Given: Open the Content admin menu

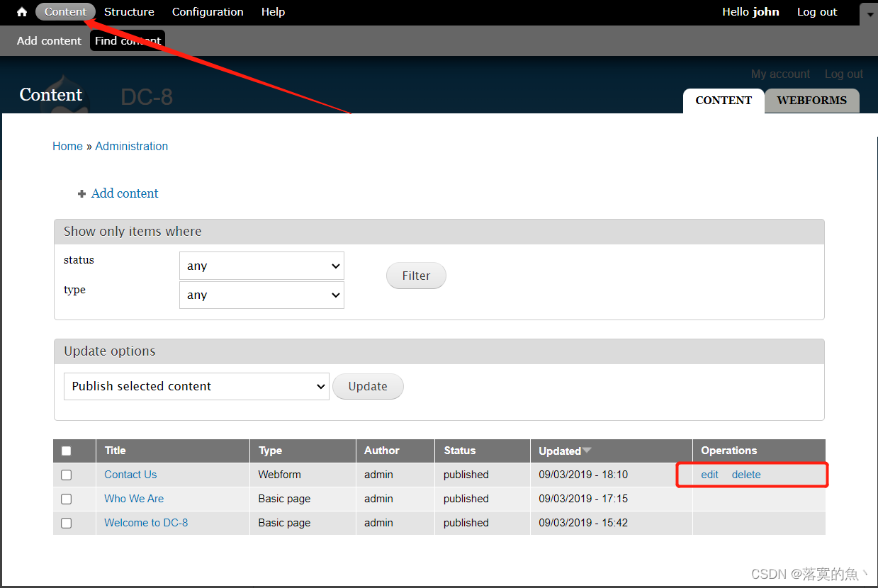Looking at the screenshot, I should 65,12.
